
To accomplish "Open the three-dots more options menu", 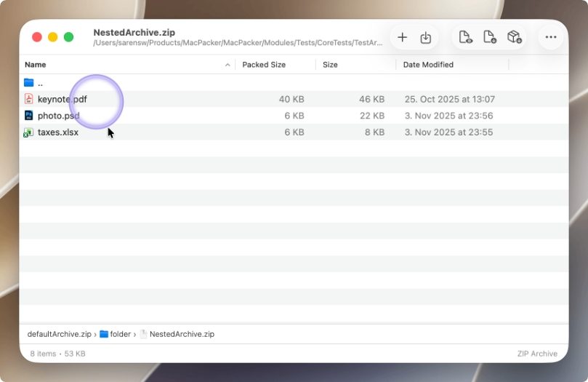I will click(x=550, y=37).
